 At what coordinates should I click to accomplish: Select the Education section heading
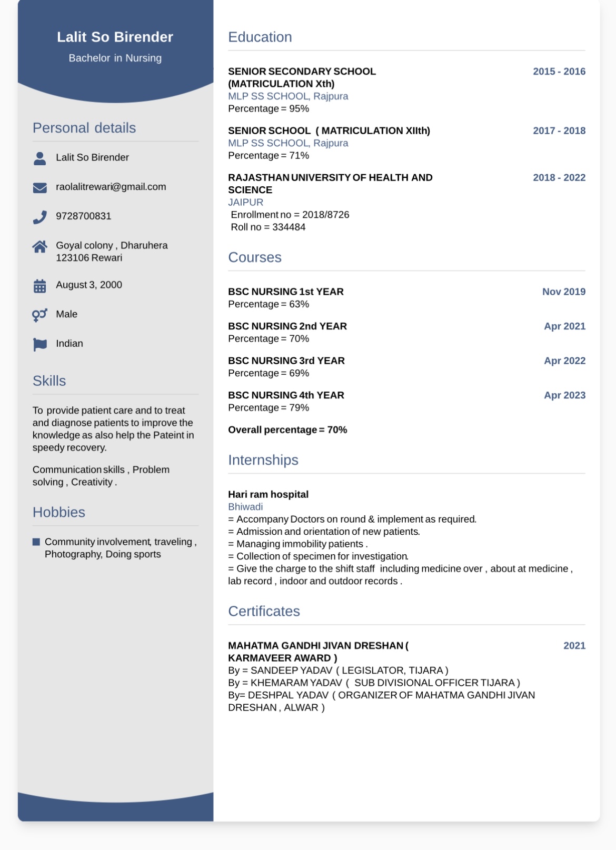click(260, 37)
